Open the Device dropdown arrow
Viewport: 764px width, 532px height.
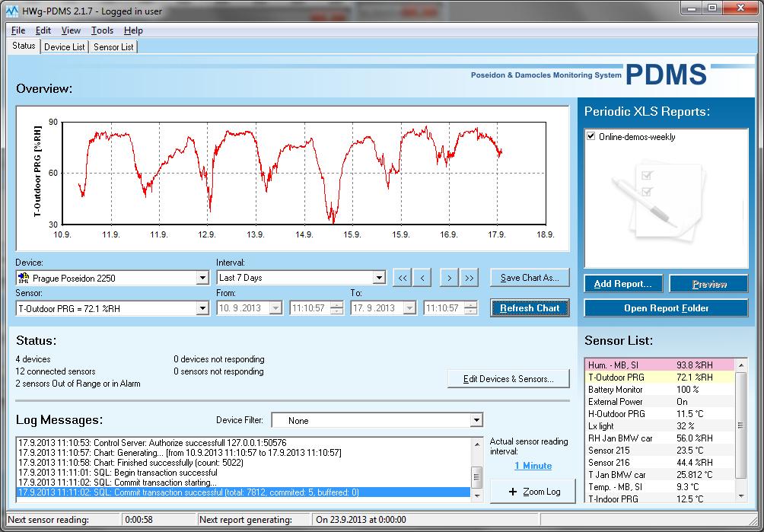tap(202, 279)
